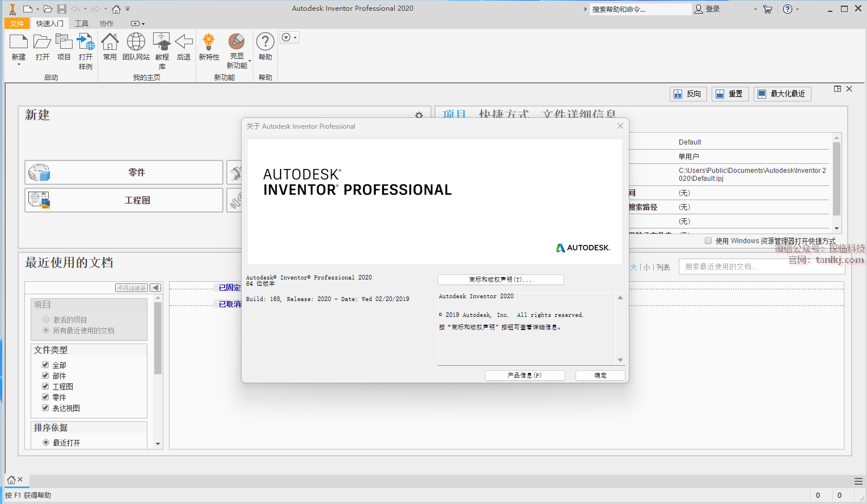
Task: Click the 后退 back arrow icon
Action: tap(184, 43)
